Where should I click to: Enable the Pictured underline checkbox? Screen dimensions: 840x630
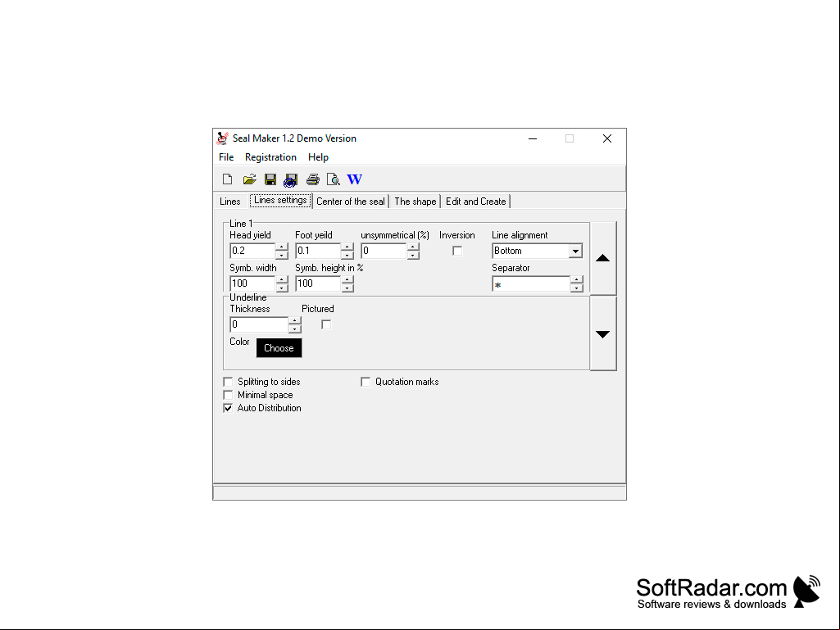coord(326,324)
